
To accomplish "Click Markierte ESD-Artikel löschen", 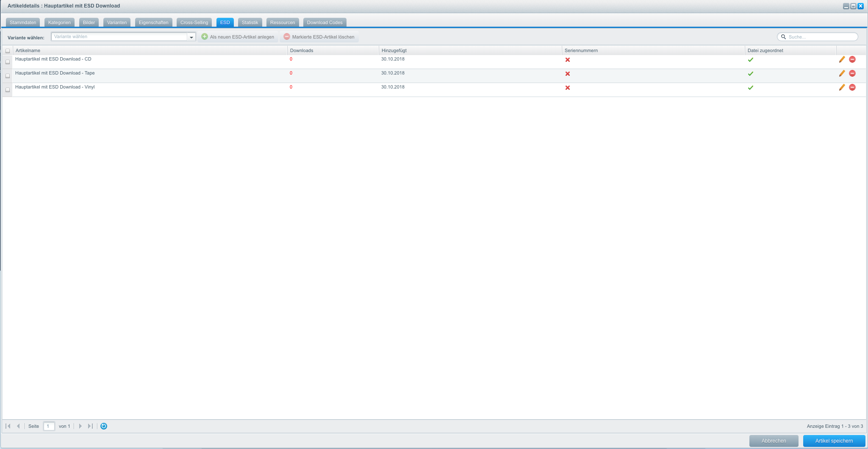I will point(319,37).
